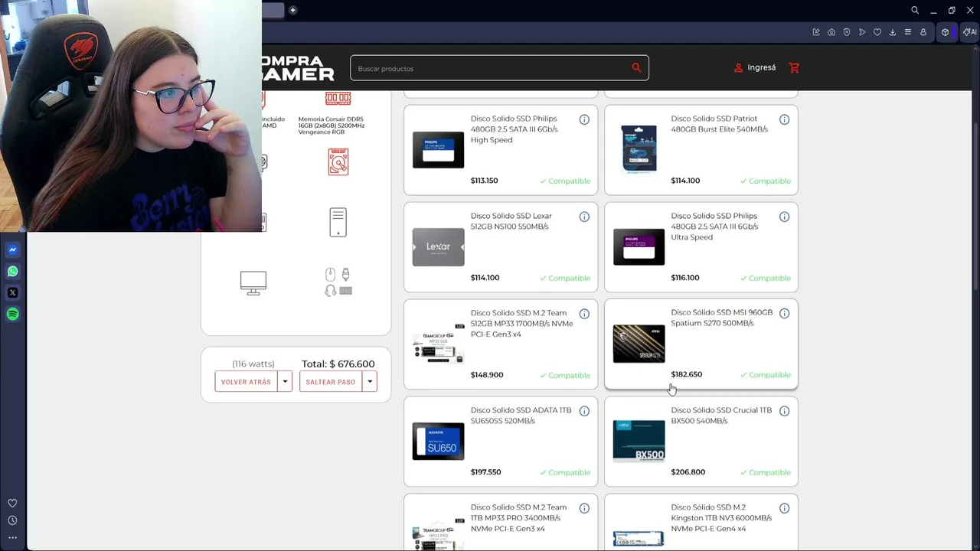Click the Total: $ 676.600 text
Image resolution: width=980 pixels, height=551 pixels.
point(338,364)
